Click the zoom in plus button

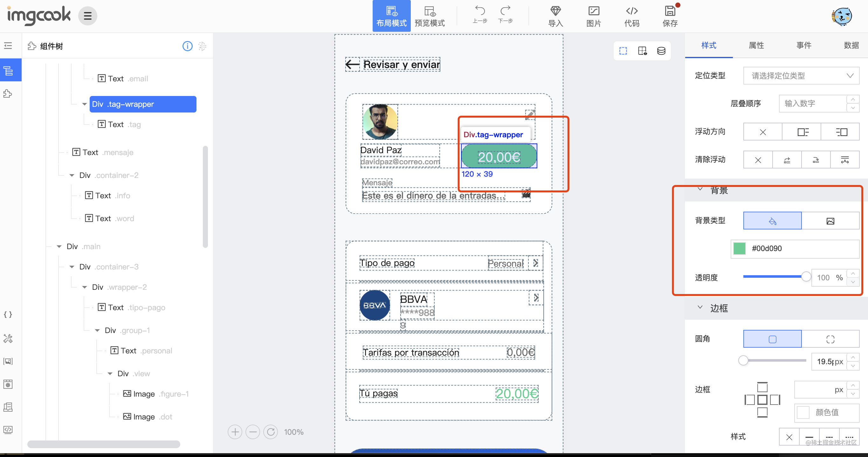[235, 432]
